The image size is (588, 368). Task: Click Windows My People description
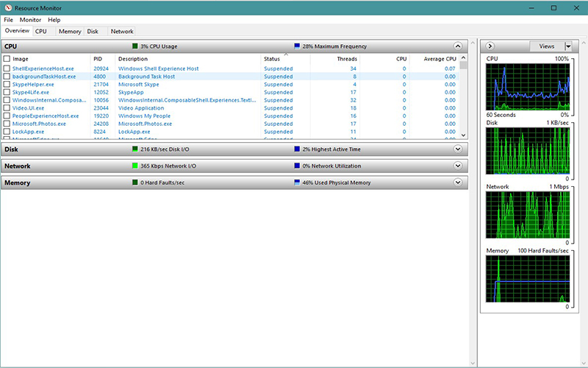144,116
